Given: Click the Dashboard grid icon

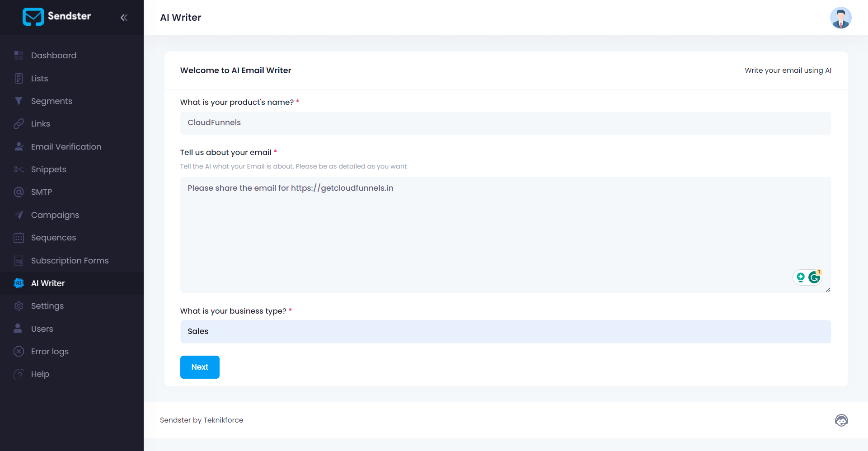Looking at the screenshot, I should pyautogui.click(x=19, y=55).
